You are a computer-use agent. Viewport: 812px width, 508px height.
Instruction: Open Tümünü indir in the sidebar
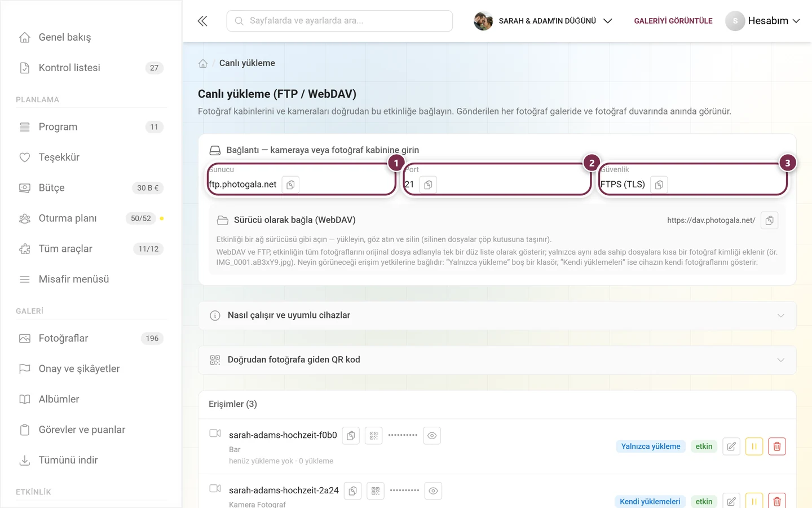coord(91,461)
